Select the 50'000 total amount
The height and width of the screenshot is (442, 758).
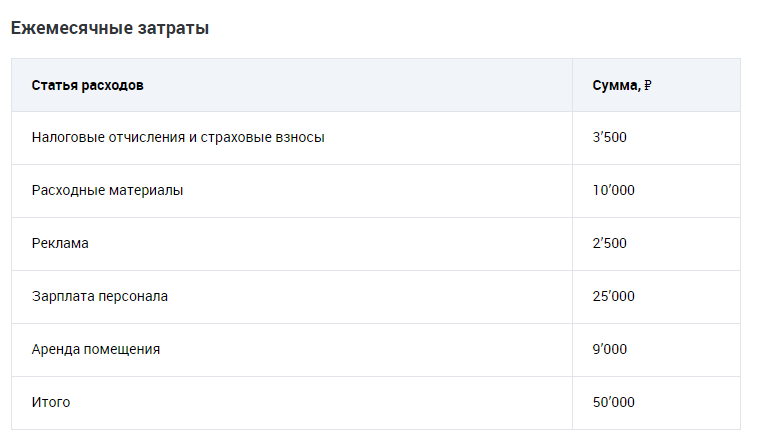click(x=613, y=402)
